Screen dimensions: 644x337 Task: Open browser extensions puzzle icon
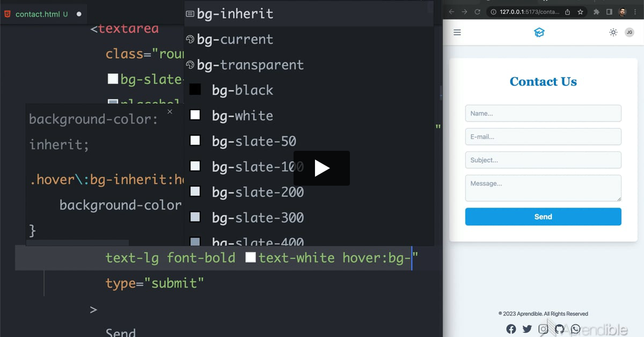(x=597, y=12)
